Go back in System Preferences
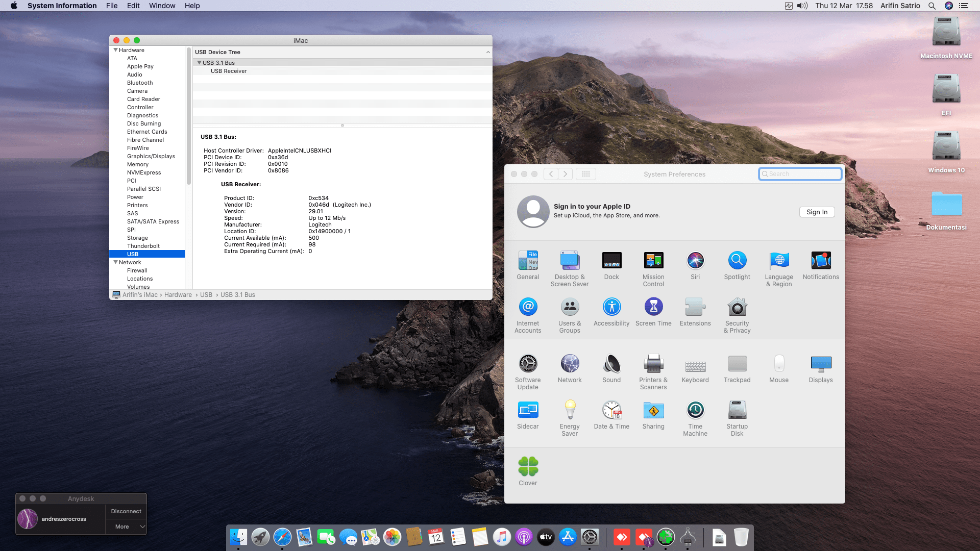The image size is (980, 551). click(551, 174)
